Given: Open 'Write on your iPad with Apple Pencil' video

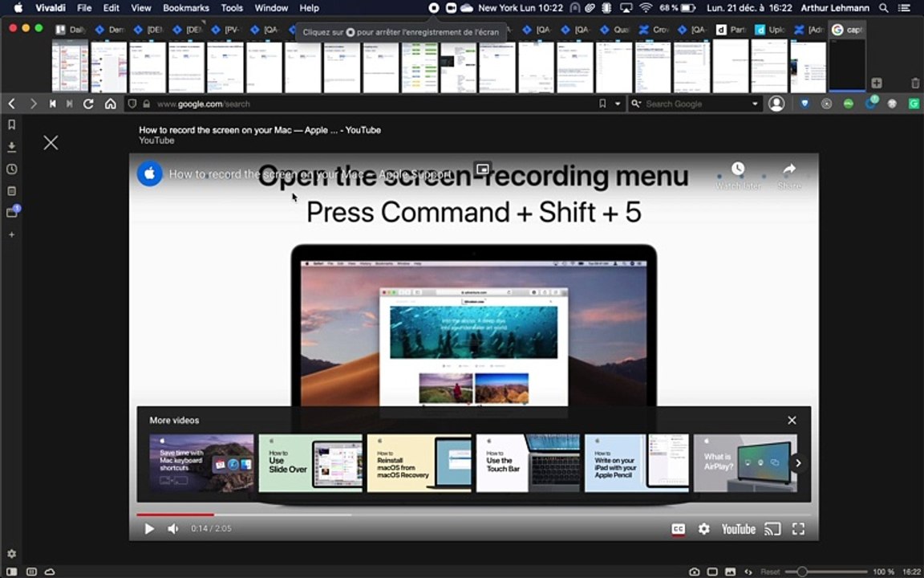Looking at the screenshot, I should [636, 463].
